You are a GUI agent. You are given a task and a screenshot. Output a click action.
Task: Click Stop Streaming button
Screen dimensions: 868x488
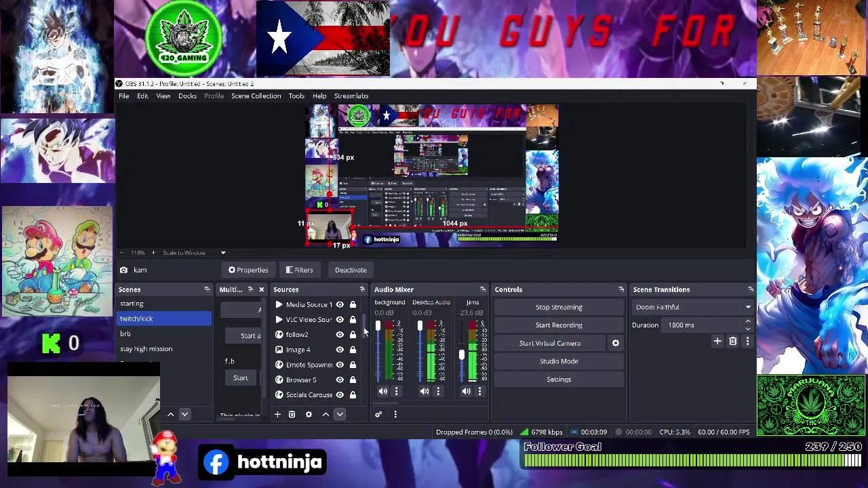(x=559, y=307)
